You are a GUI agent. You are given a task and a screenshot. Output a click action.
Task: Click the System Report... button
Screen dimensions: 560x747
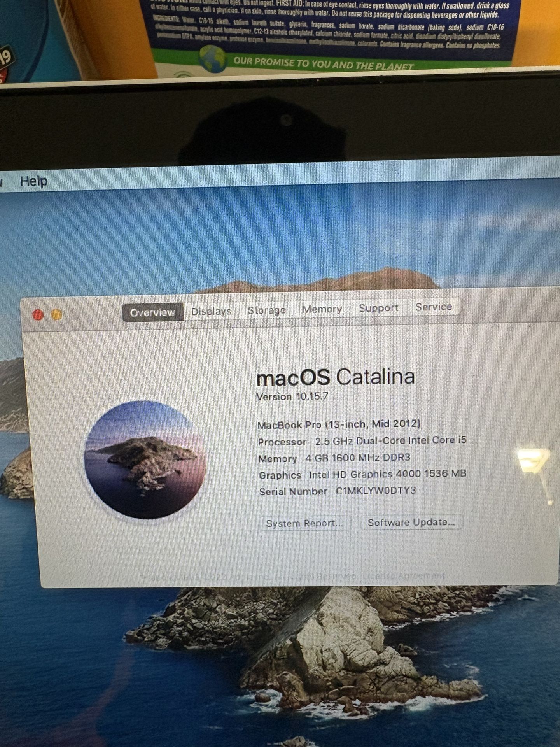pyautogui.click(x=304, y=523)
